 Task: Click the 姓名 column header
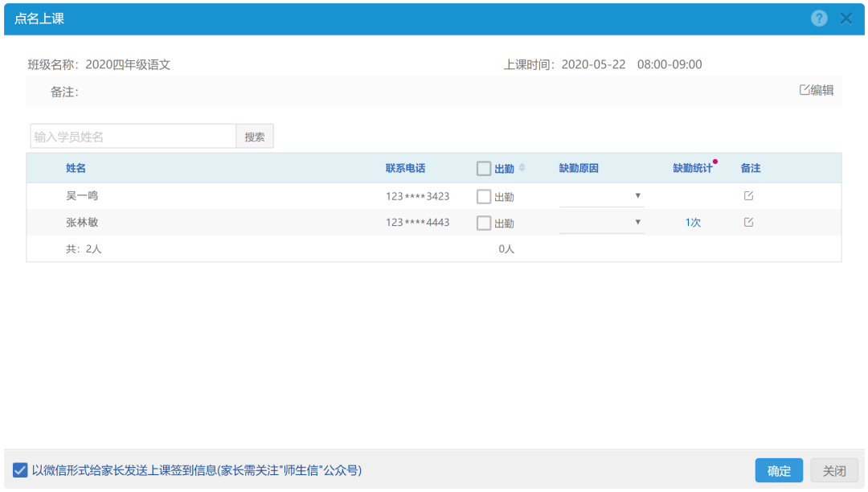point(76,169)
